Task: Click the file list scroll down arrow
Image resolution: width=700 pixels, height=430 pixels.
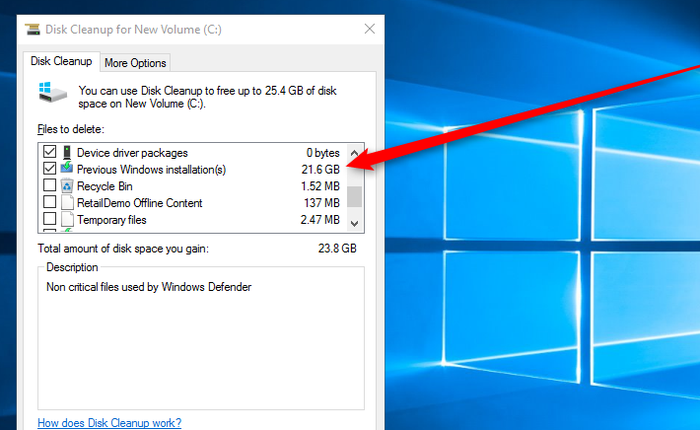Action: 354,223
